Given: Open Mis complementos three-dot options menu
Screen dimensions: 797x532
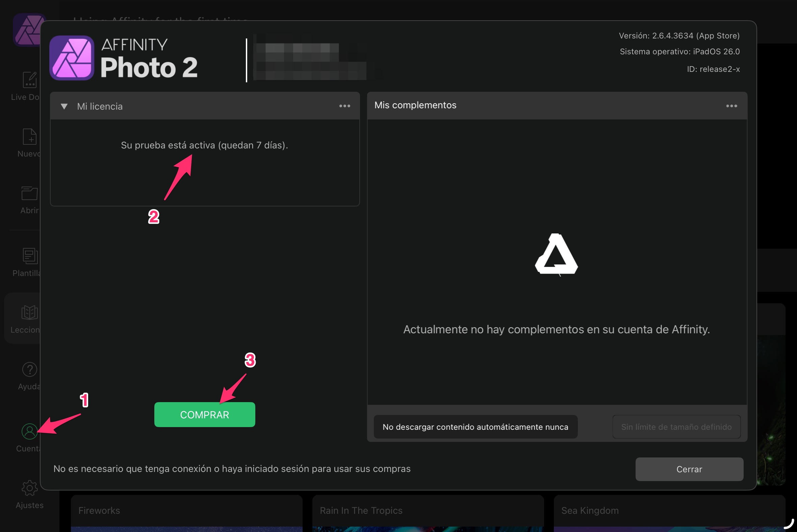Looking at the screenshot, I should [731, 106].
